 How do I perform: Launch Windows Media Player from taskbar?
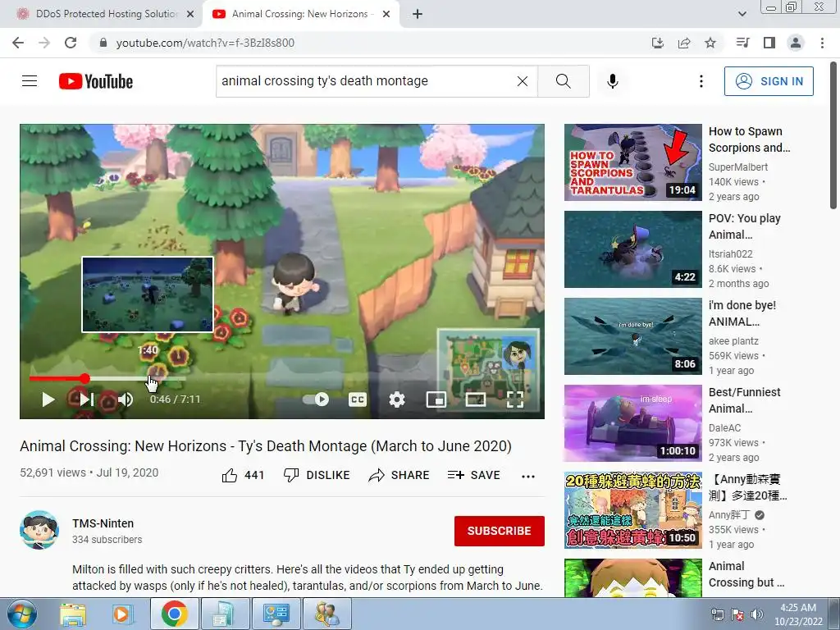pyautogui.click(x=122, y=614)
